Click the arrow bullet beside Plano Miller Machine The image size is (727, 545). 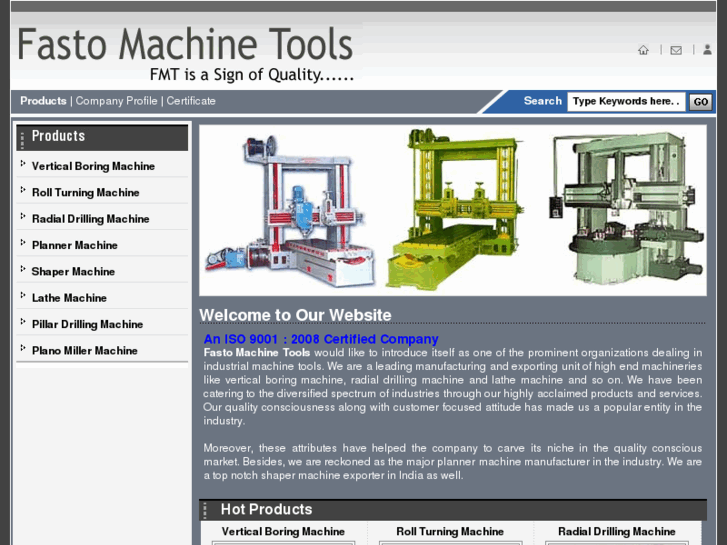coord(23,348)
